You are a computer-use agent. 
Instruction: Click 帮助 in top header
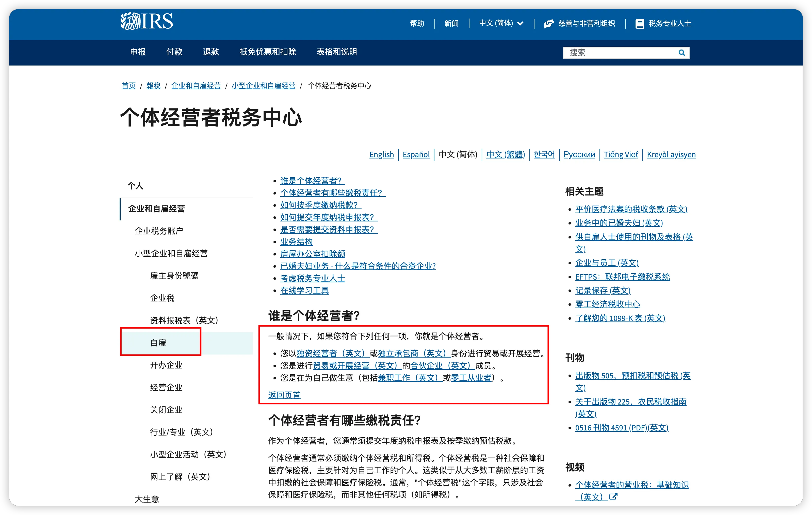point(417,24)
